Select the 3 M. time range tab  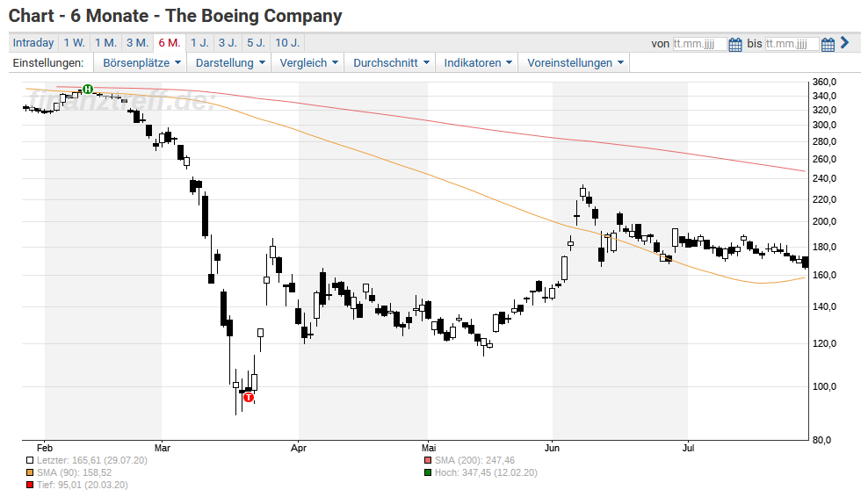point(137,43)
